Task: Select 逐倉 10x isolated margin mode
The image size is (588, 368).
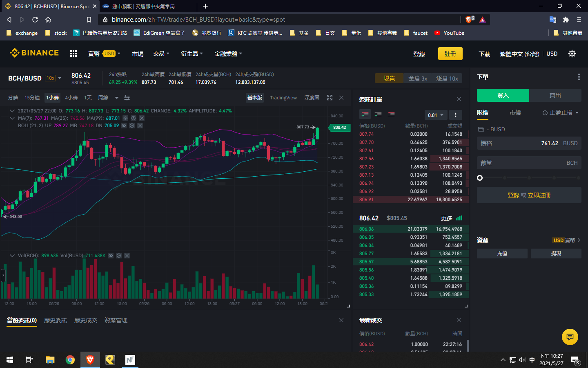Action: tap(447, 78)
